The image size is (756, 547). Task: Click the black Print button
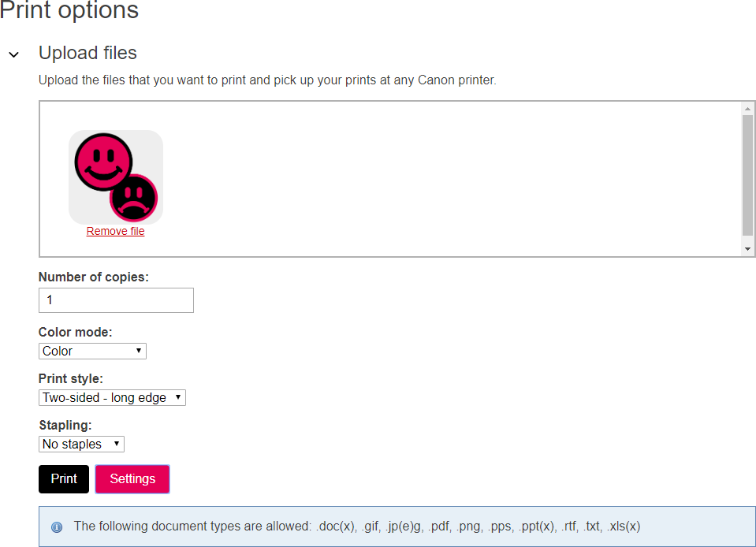[x=64, y=479]
